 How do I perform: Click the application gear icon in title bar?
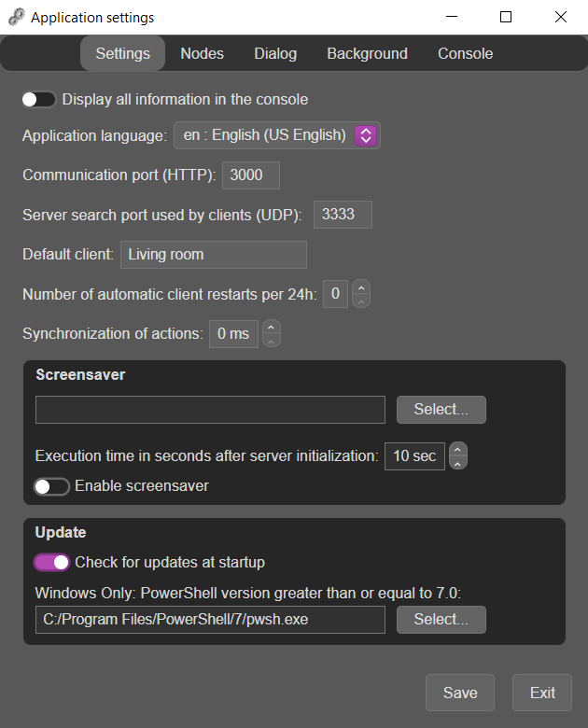[x=16, y=17]
